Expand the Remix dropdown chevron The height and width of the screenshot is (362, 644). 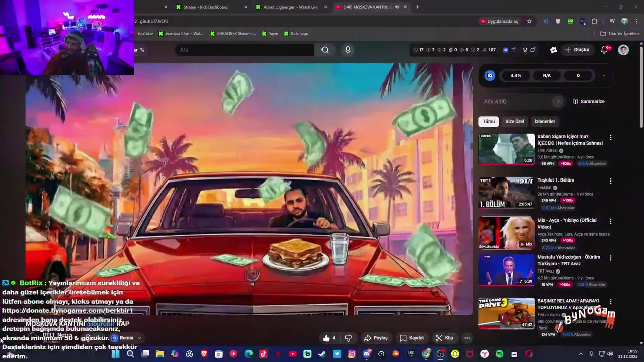[x=140, y=338]
